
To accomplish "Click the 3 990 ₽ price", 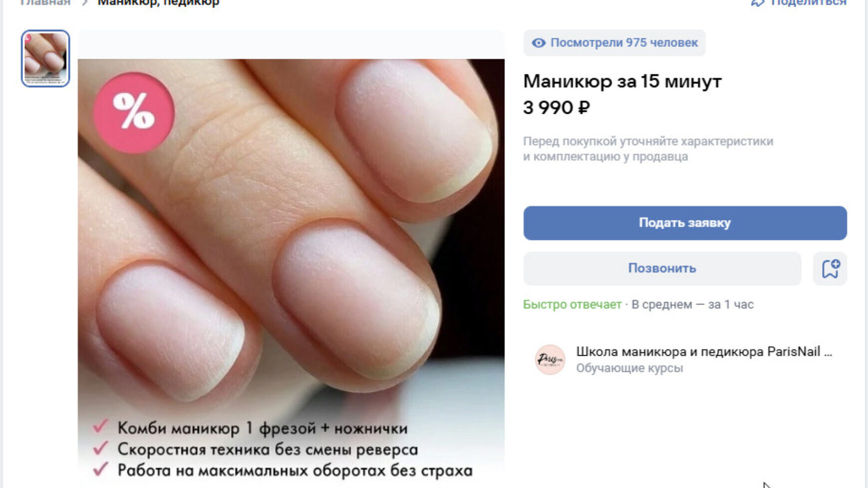I will (x=556, y=108).
